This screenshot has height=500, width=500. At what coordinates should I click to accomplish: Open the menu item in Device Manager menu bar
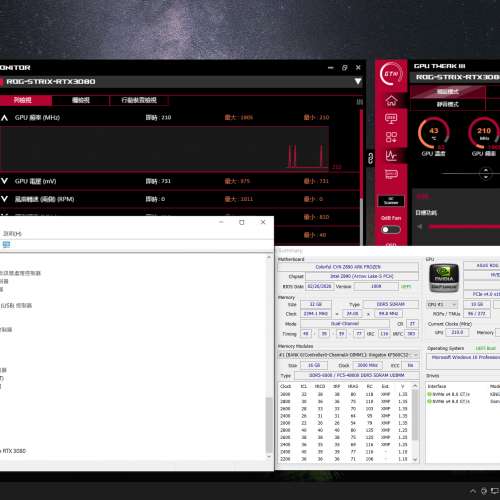pyautogui.click(x=12, y=234)
